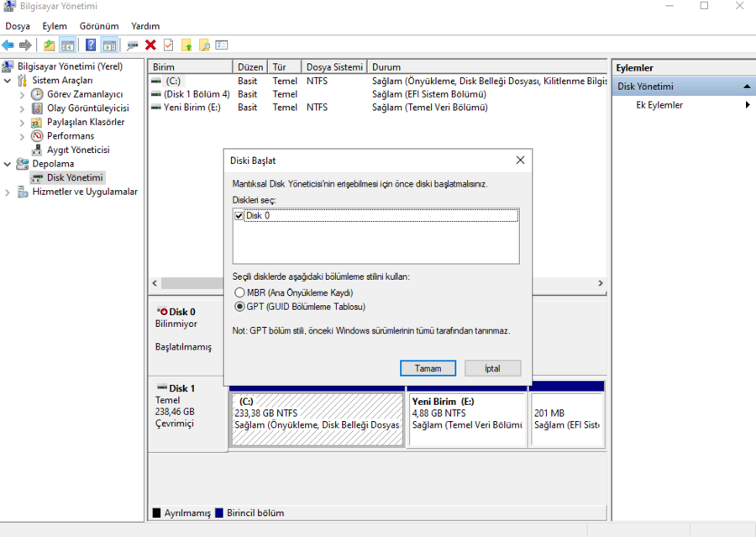The height and width of the screenshot is (537, 756).
Task: Click the up one level folder icon
Action: [x=50, y=45]
